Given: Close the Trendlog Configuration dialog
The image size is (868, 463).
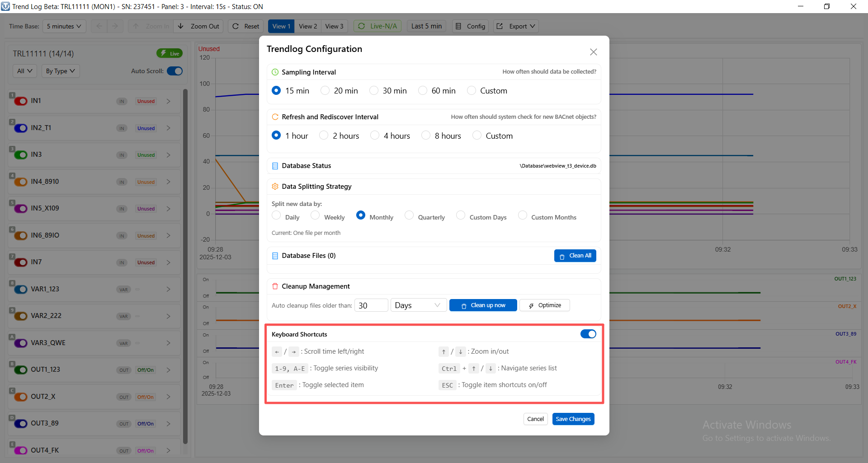Looking at the screenshot, I should 593,52.
